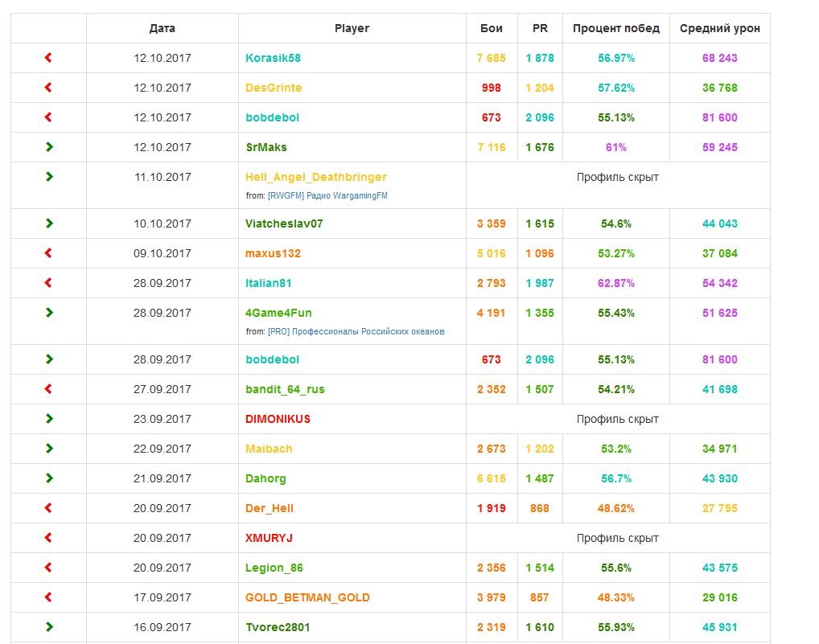Click the PR column header
Screen dimensions: 819x644
click(540, 28)
